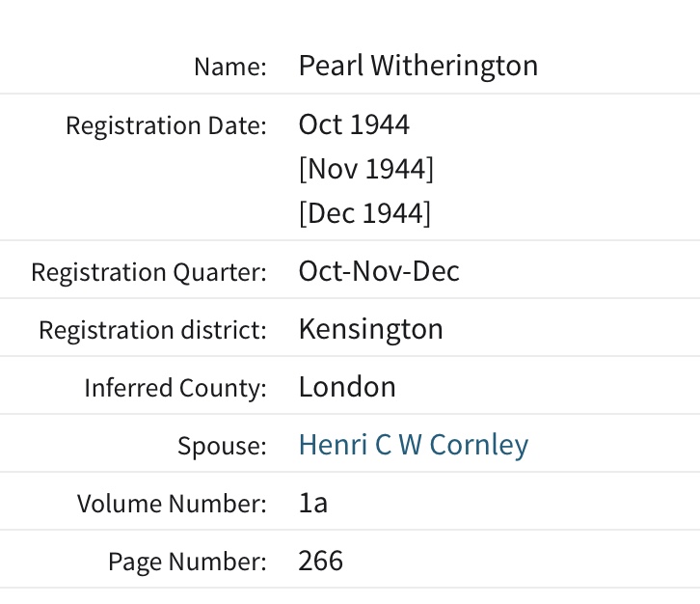Click the surname Witherington
Screen dimensions: 700x604
454,66
